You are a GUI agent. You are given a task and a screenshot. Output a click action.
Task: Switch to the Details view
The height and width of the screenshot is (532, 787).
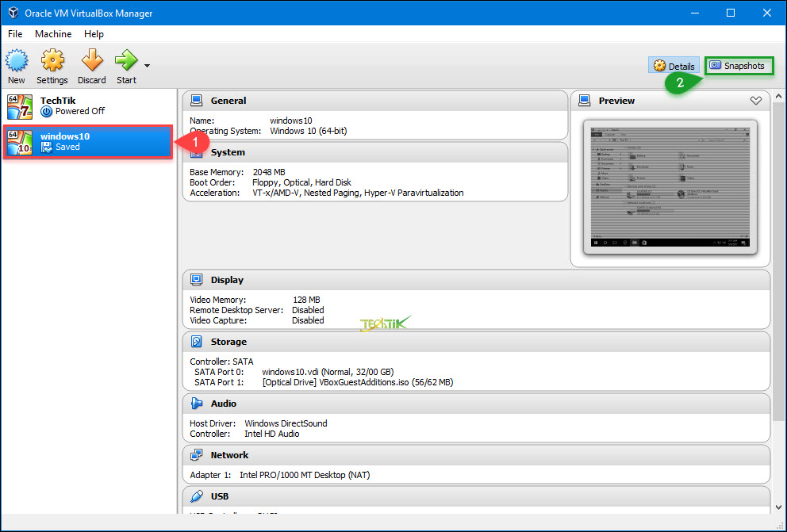tap(674, 66)
